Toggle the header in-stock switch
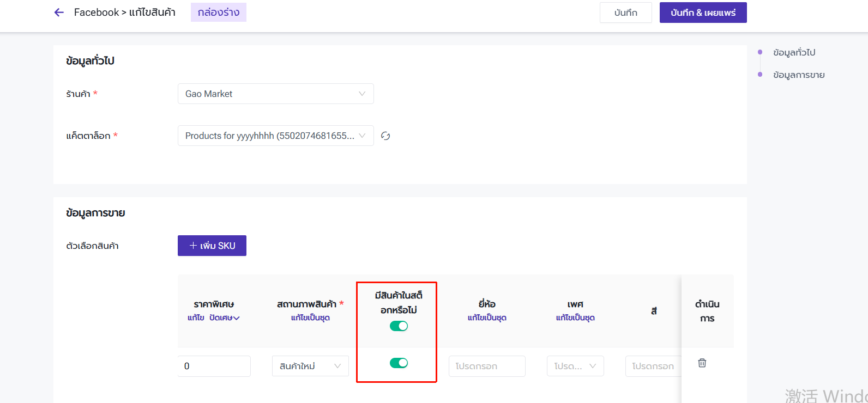Image resolution: width=868 pixels, height=403 pixels. tap(399, 326)
